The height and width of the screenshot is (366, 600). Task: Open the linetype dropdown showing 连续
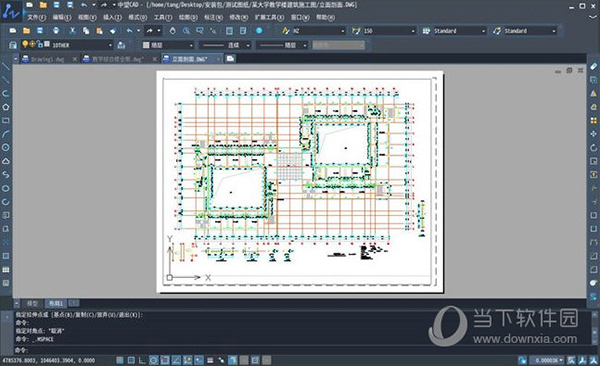[225, 45]
